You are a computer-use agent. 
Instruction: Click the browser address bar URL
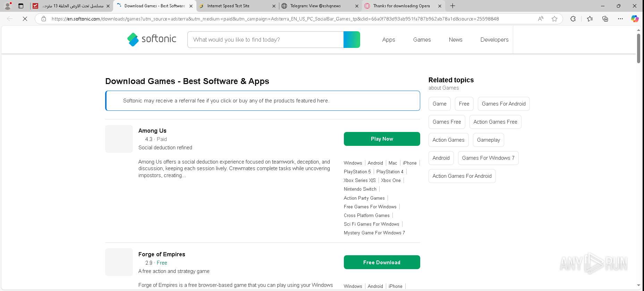tap(275, 19)
